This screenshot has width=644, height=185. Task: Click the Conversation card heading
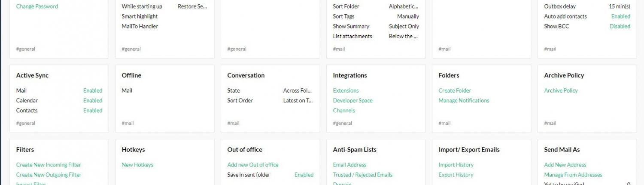[246, 76]
